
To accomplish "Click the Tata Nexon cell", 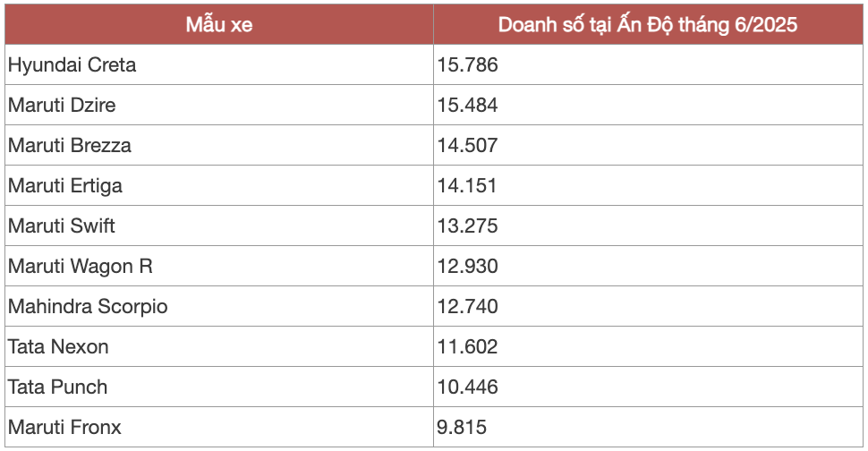I will pos(58,347).
